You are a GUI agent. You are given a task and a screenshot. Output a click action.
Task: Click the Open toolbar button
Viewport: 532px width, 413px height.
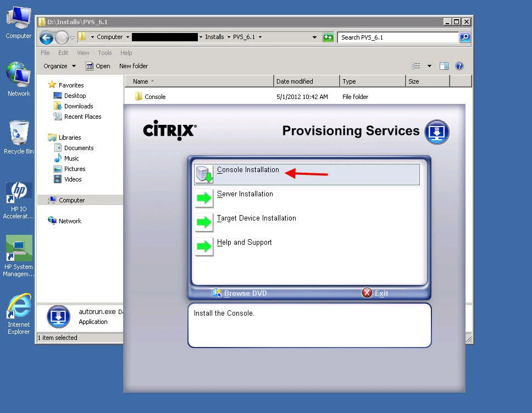point(98,66)
